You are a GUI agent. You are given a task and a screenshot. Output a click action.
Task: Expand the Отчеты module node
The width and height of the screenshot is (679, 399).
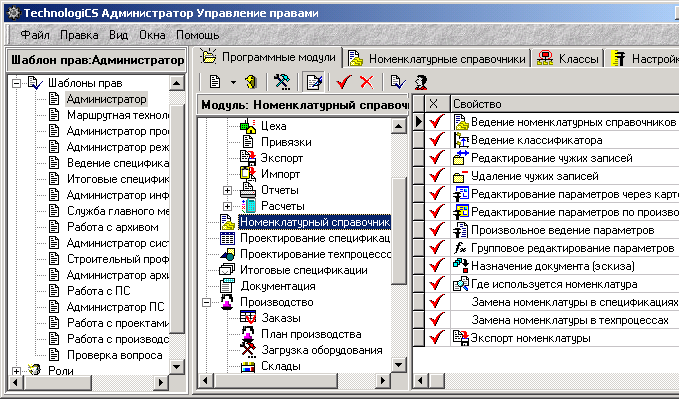(227, 190)
